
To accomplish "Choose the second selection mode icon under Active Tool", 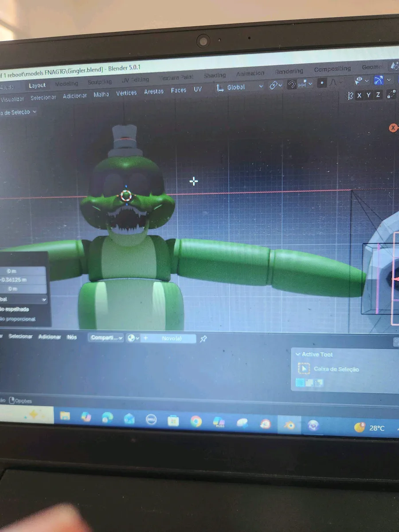I will tap(309, 383).
